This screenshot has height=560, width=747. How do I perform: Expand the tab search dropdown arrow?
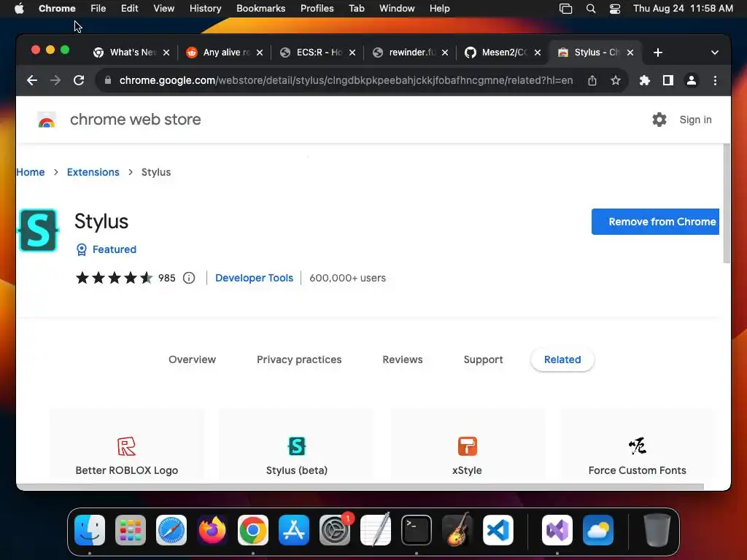pos(715,52)
